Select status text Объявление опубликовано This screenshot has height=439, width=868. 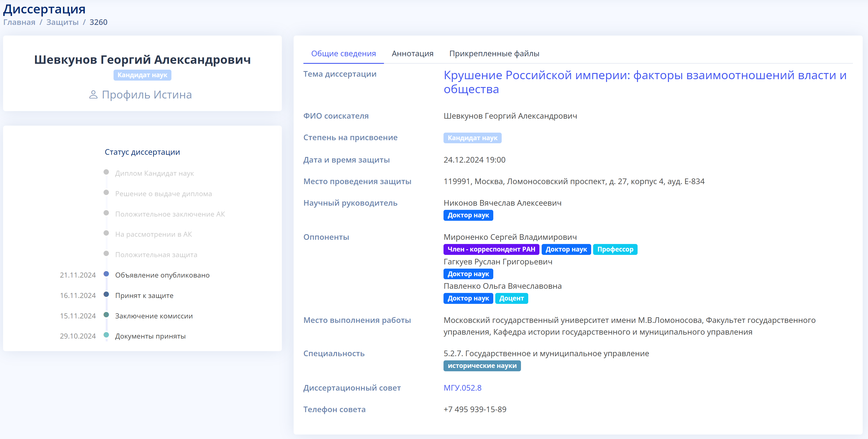[x=162, y=275]
